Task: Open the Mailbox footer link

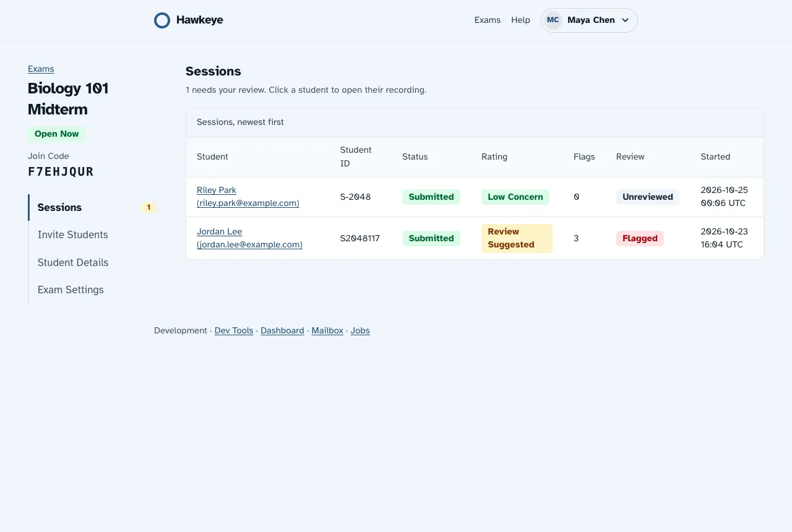Action: point(327,330)
